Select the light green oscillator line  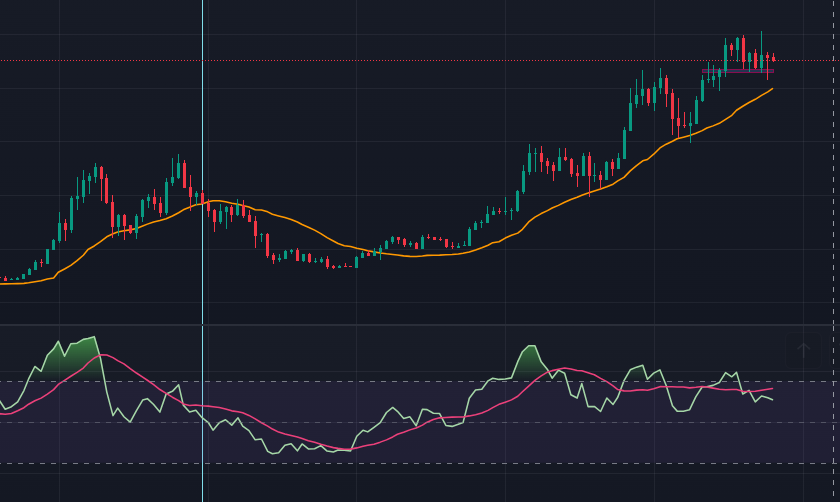click(400, 412)
